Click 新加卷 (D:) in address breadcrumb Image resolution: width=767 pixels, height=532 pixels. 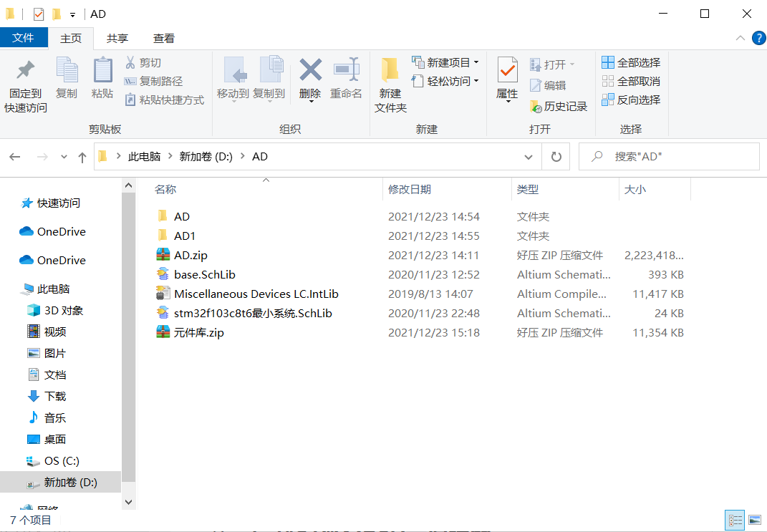[x=206, y=157]
